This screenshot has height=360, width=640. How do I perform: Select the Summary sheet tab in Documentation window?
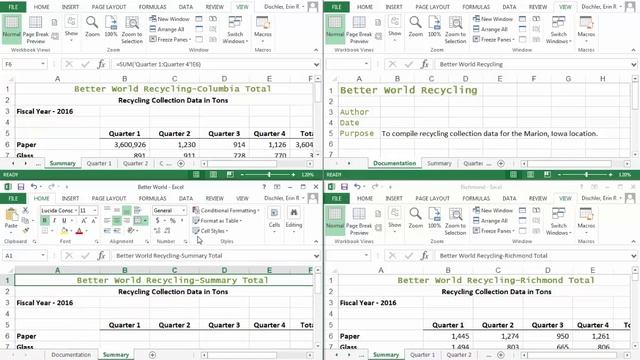[439, 163]
